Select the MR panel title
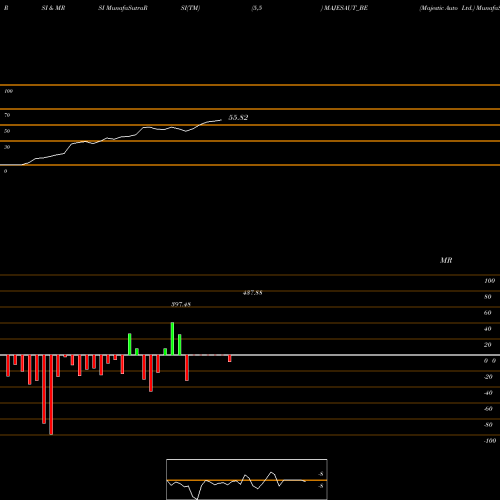The width and height of the screenshot is (500, 500). point(446,260)
